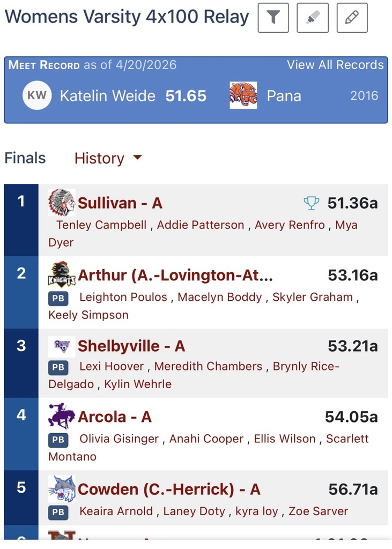Screen dimensions: 392x549
Task: Click the trophy icon beside 51.36a
Action: point(311,203)
